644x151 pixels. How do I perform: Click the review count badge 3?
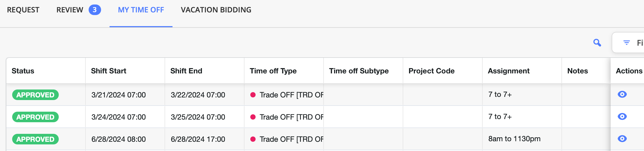point(94,10)
